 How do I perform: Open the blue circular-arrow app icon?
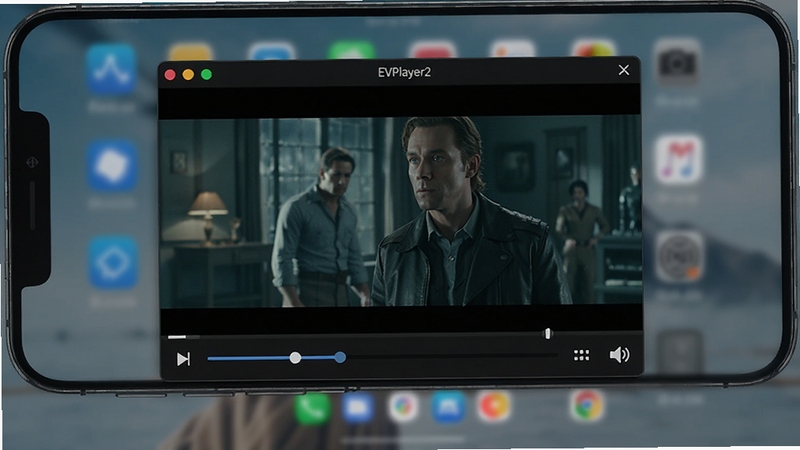(113, 263)
